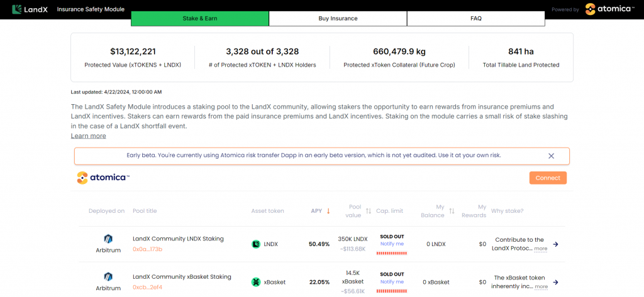Click Notify me for the LNDX pool
This screenshot has width=644, height=297.
392,244
